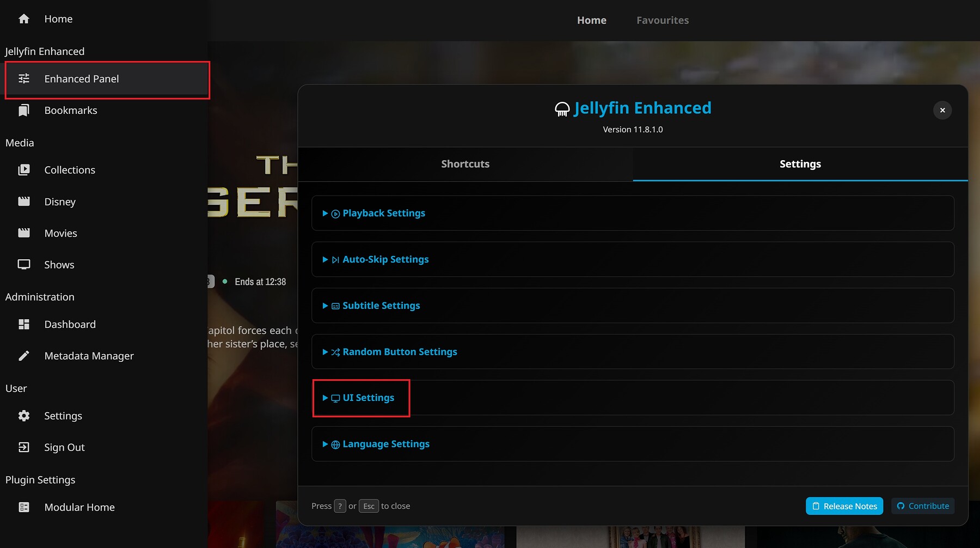The height and width of the screenshot is (548, 980).
Task: Click the 'Ends at 12:38' text
Action: [x=260, y=282]
